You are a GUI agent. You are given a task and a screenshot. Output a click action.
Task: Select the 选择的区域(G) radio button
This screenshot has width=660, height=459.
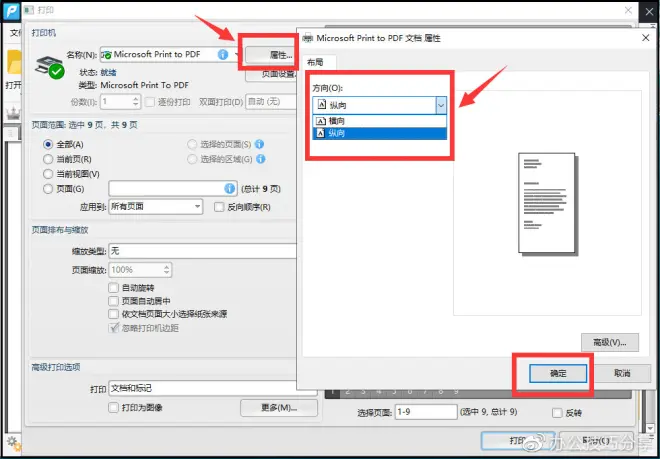coord(192,159)
